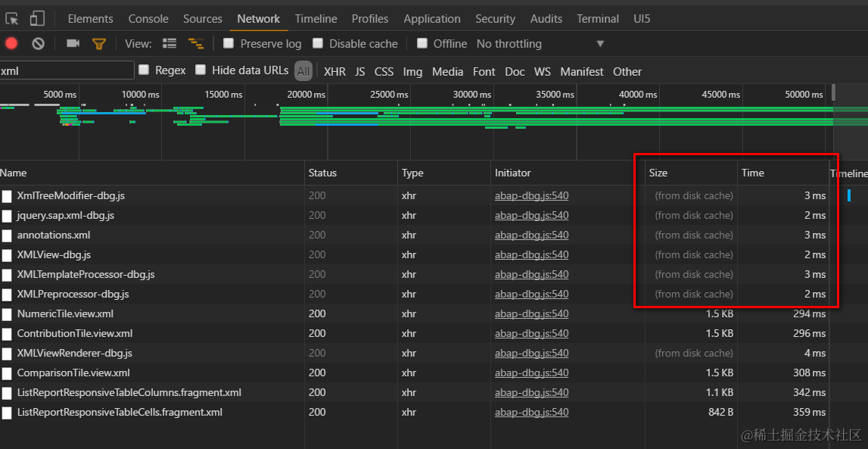Stop recording network log red button
The width and height of the screenshot is (868, 449).
tap(11, 44)
